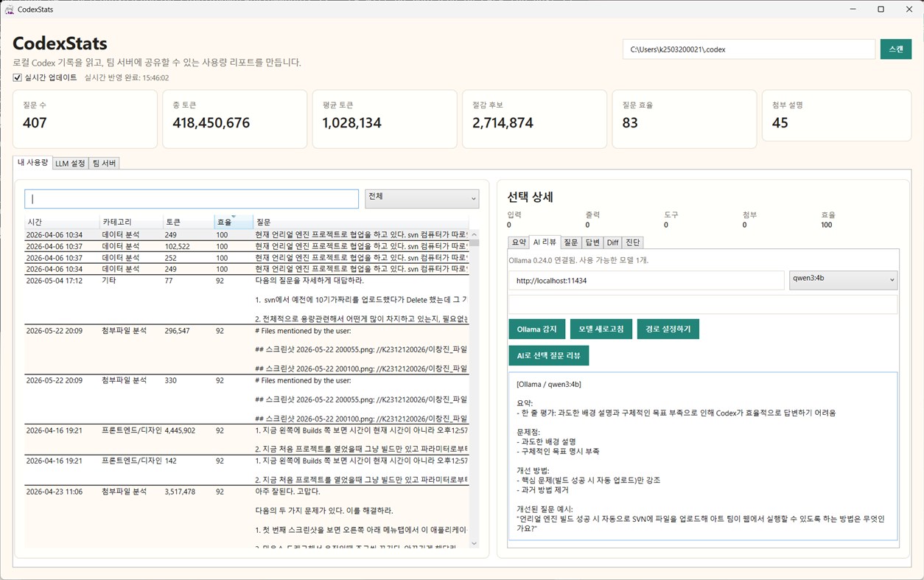Open the LLM 설정 tab
The width and height of the screenshot is (924, 580).
coord(70,163)
